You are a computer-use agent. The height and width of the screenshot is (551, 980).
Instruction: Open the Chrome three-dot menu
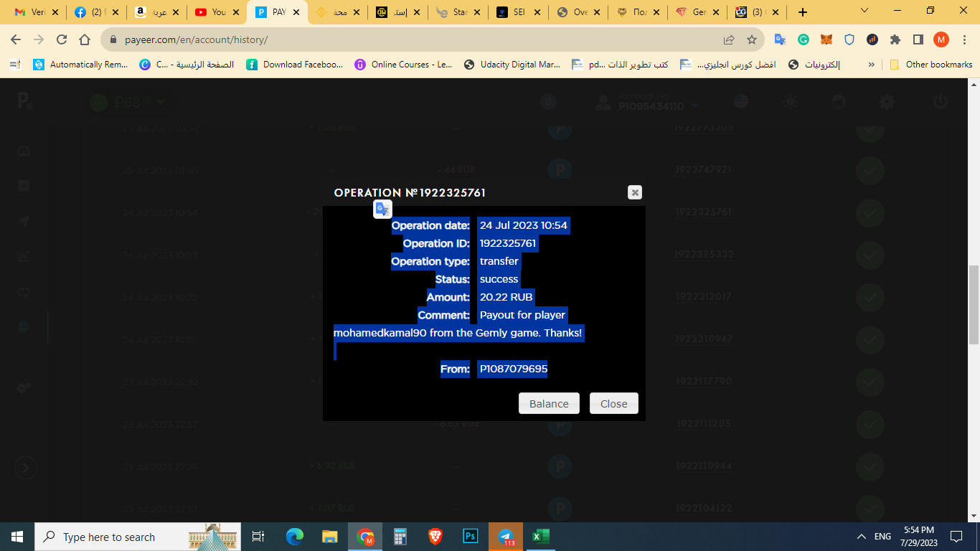click(964, 39)
